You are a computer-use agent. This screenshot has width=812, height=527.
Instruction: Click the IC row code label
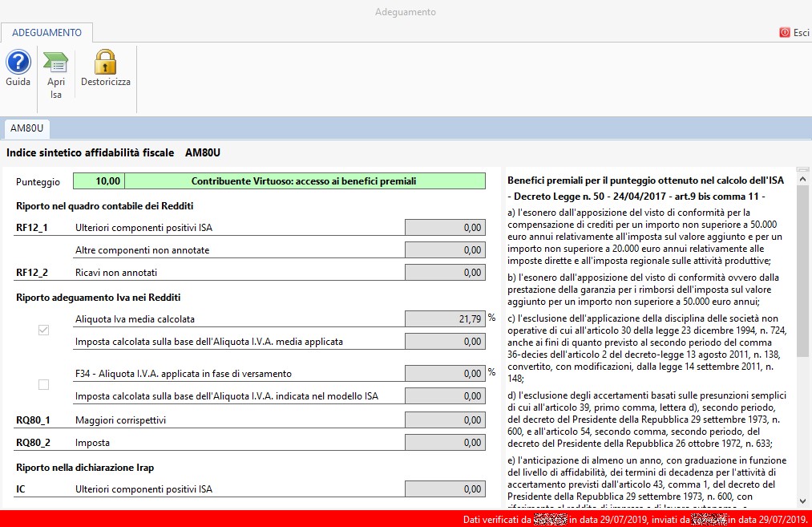pos(21,489)
